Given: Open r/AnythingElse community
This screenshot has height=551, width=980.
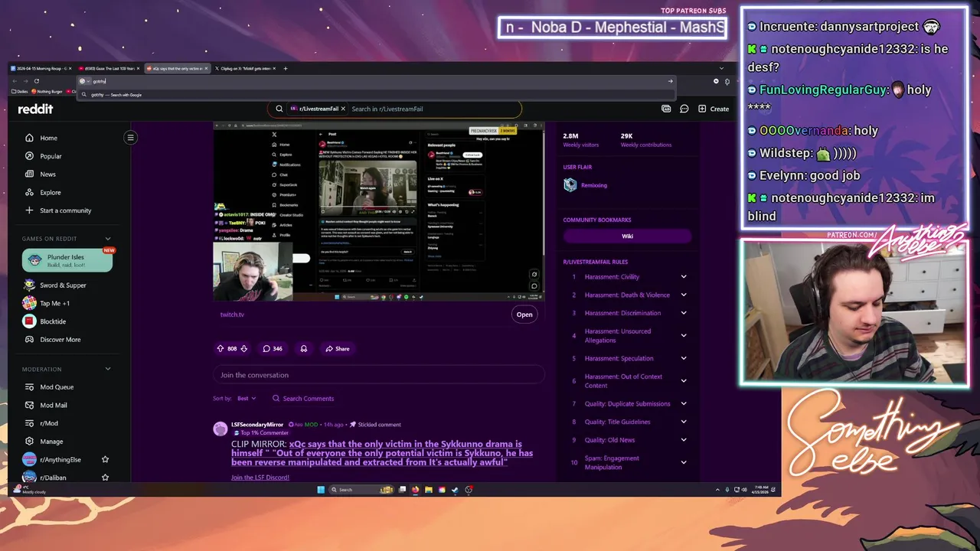Looking at the screenshot, I should click(x=60, y=459).
